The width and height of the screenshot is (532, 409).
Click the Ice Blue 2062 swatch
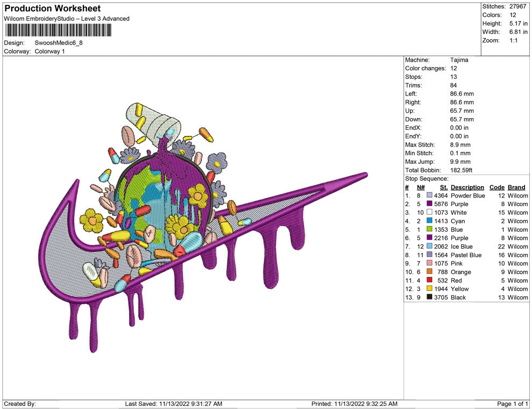429,246
